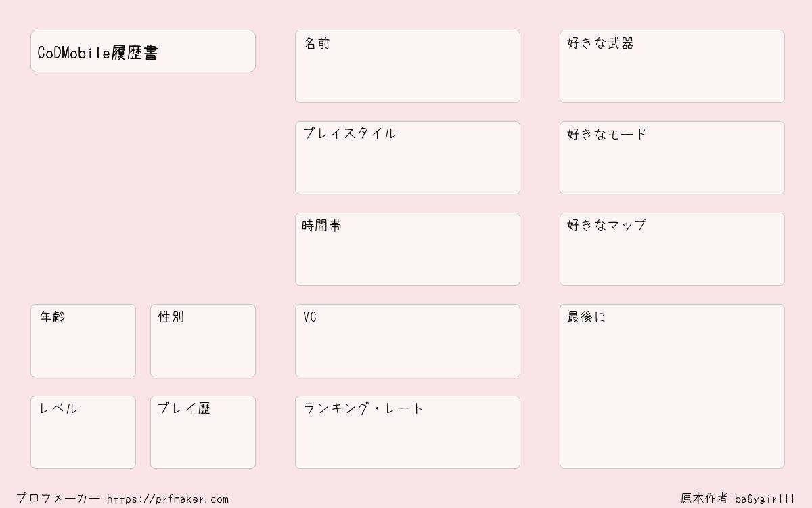Click the 名前 label text
Image resolution: width=812 pixels, height=508 pixels.
317,43
